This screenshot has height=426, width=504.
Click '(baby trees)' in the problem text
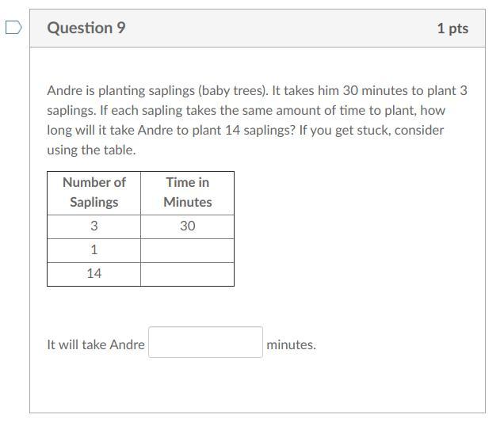coord(233,91)
